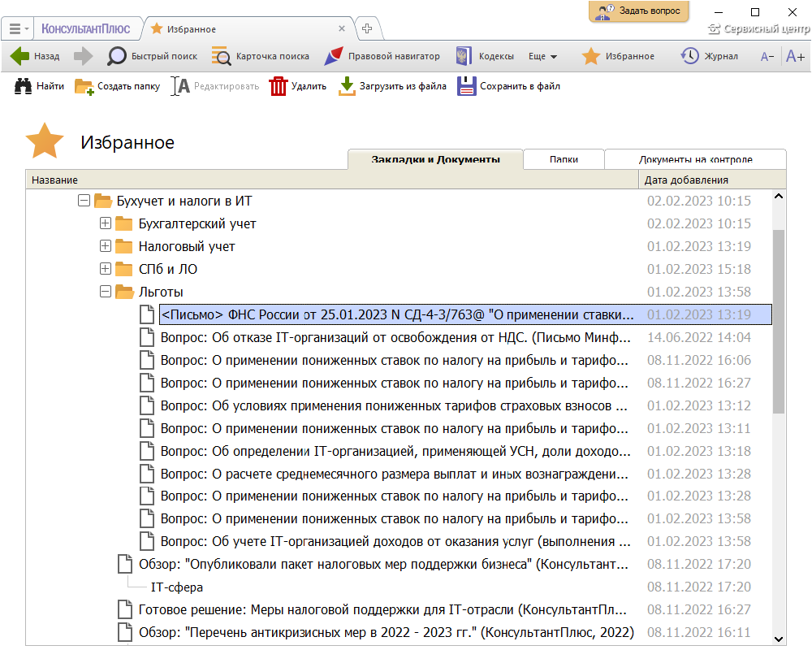812x650 pixels.
Task: Open Готовое решение: Меры налоговой поддержки
Action: (382, 610)
